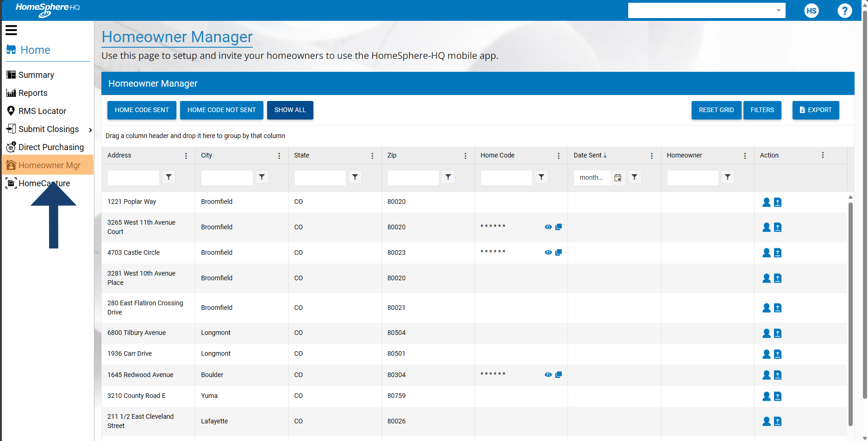
Task: Click the HomeCapture camera icon
Action: point(11,183)
